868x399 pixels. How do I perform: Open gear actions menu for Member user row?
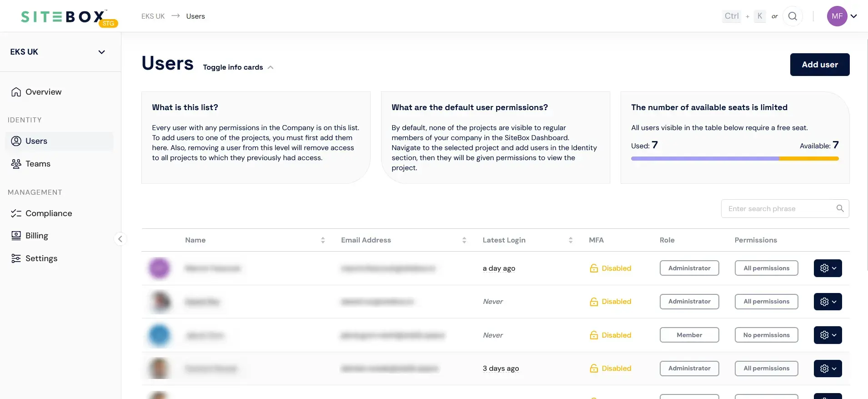pyautogui.click(x=828, y=335)
